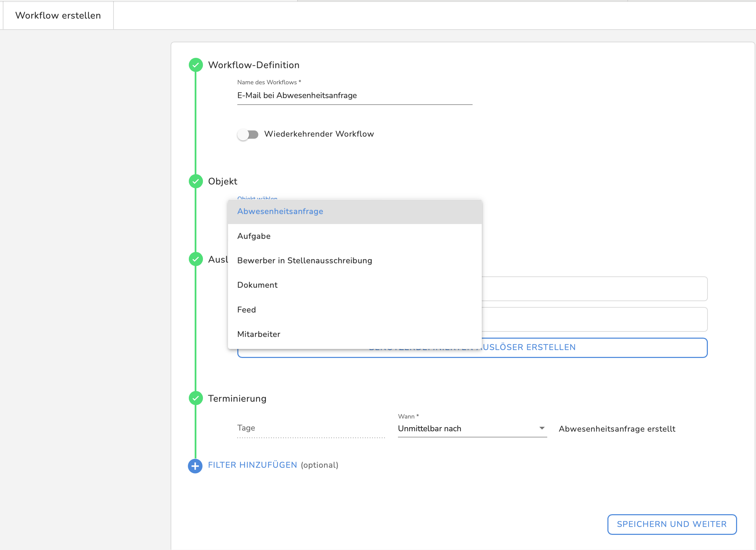Select Abwesenheitsanfrage from the object list
Screen dimensions: 756x550
[280, 211]
